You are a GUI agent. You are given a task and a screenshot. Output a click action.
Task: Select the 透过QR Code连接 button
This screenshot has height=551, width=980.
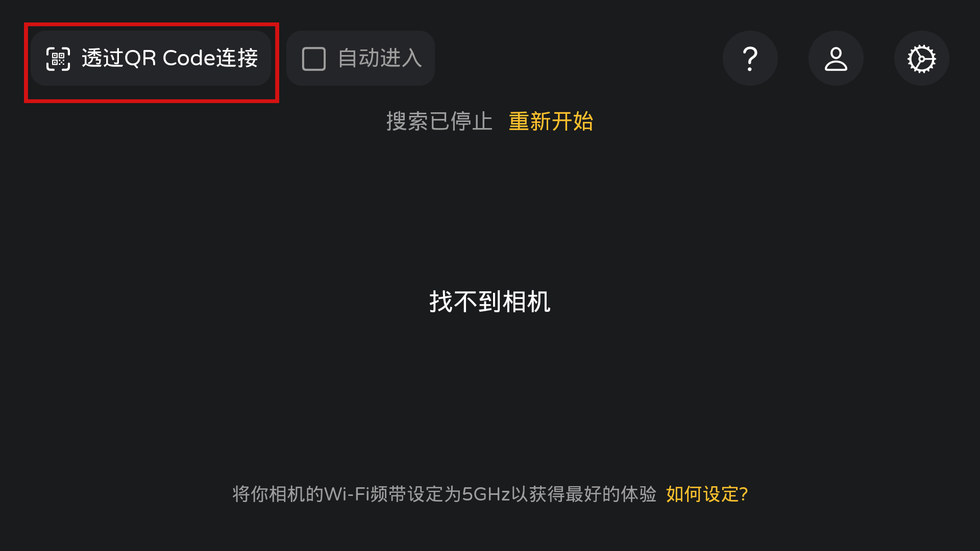pyautogui.click(x=151, y=58)
